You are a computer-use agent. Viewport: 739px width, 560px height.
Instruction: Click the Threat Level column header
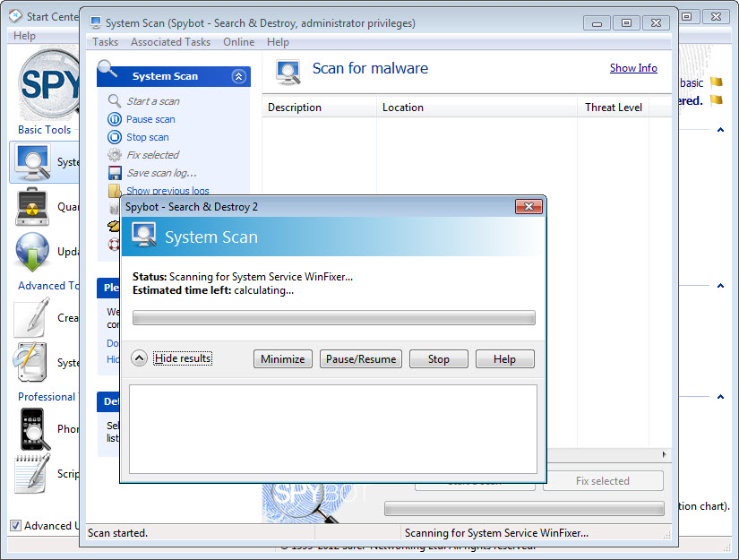(614, 108)
